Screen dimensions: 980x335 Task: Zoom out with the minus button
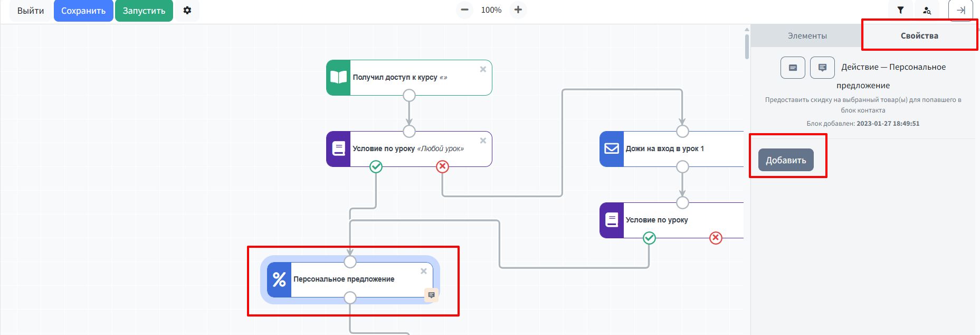[464, 10]
